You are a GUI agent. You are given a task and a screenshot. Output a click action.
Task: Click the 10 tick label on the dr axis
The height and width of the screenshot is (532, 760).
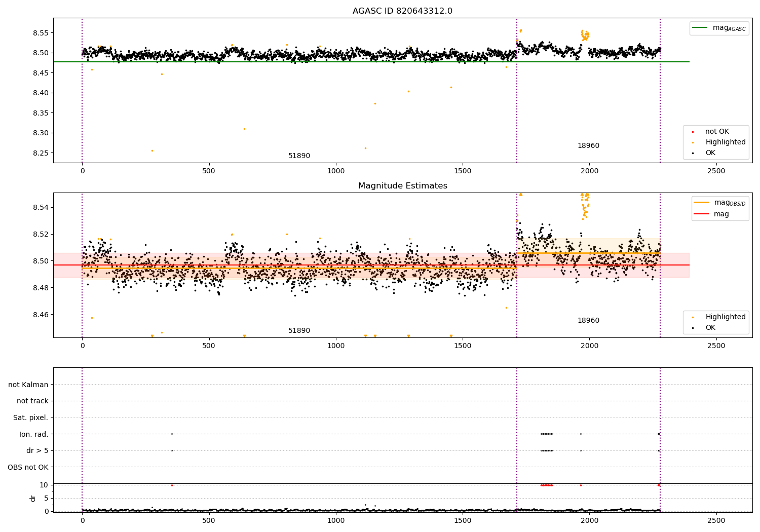(44, 485)
